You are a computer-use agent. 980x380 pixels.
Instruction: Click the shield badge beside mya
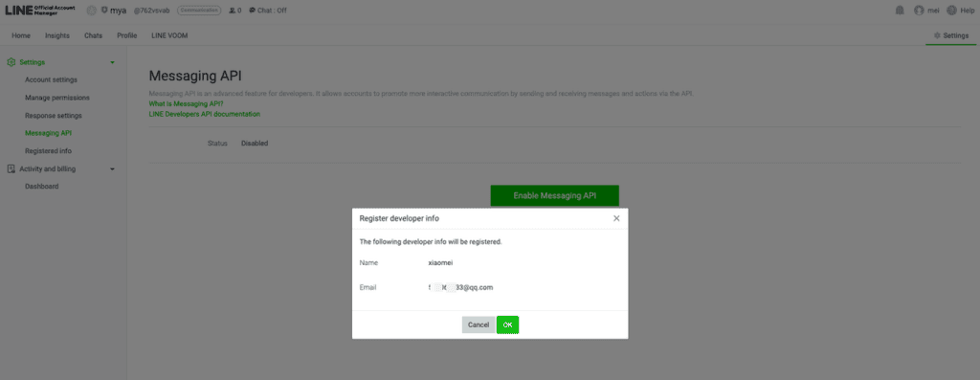coord(103,10)
